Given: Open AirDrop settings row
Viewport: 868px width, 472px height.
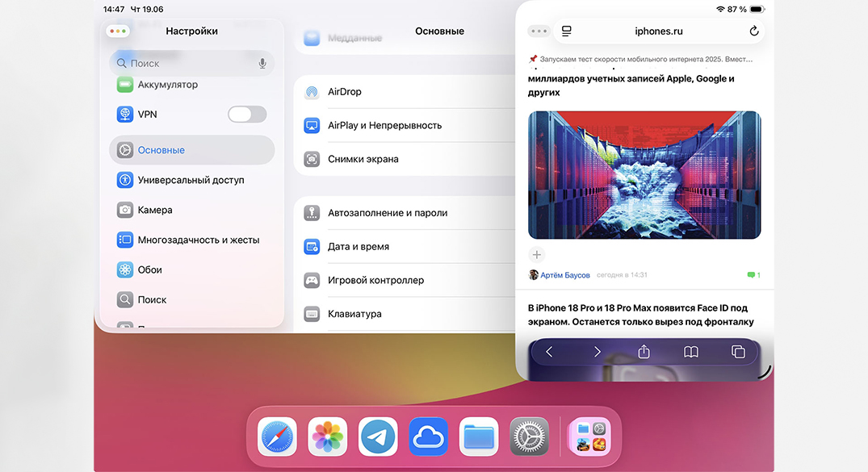Looking at the screenshot, I should tap(404, 92).
